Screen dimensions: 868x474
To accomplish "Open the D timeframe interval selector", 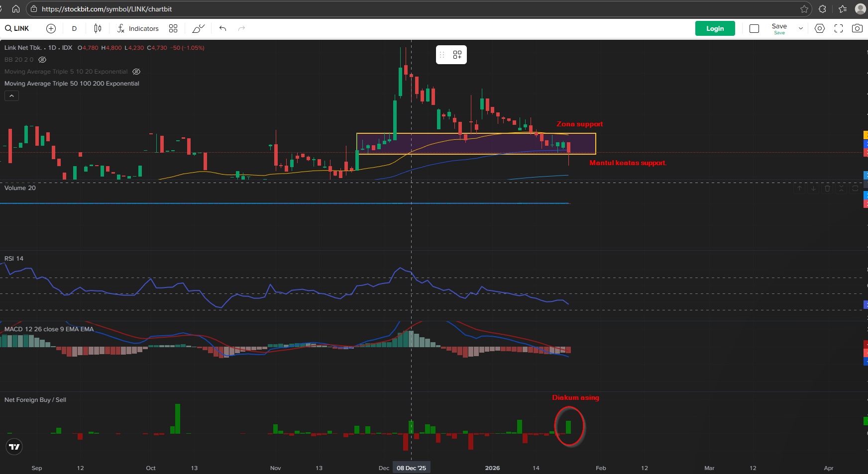I will 74,29.
